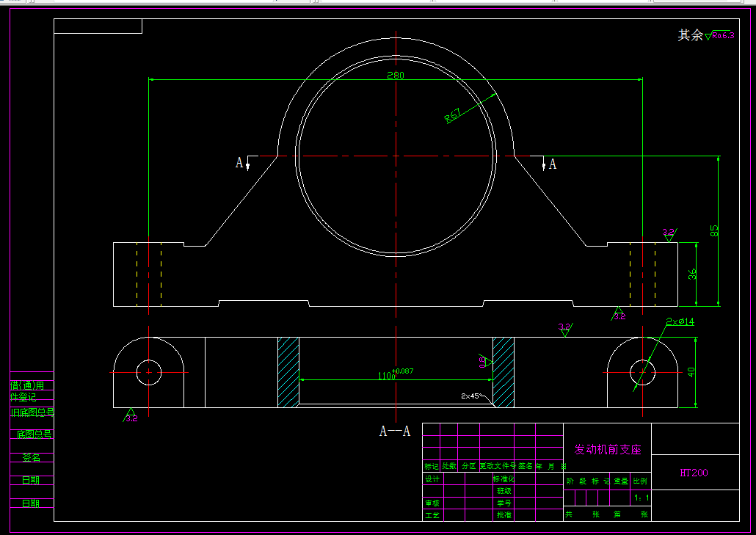Viewport: 756px width, 535px height.
Task: Select the A—A section view label
Action: click(395, 431)
